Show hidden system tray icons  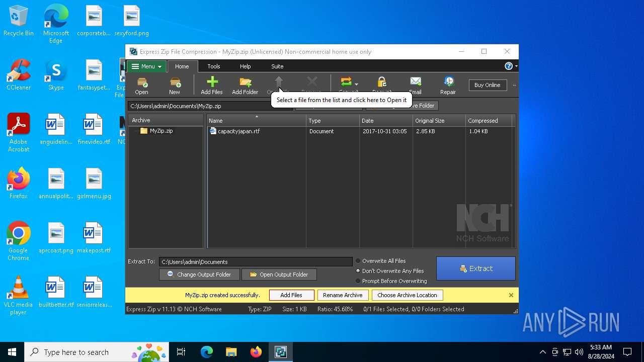(x=542, y=352)
